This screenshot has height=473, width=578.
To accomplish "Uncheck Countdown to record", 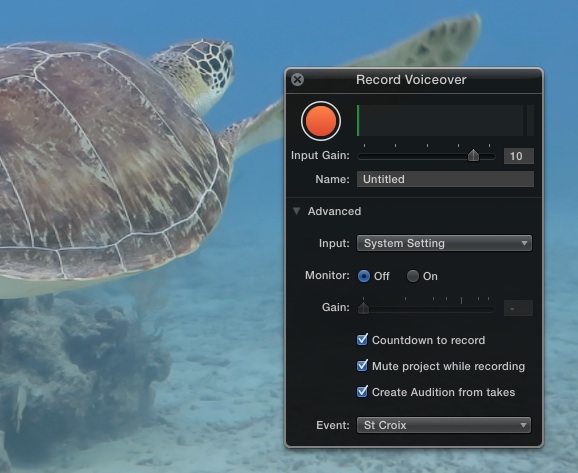I will (x=362, y=340).
